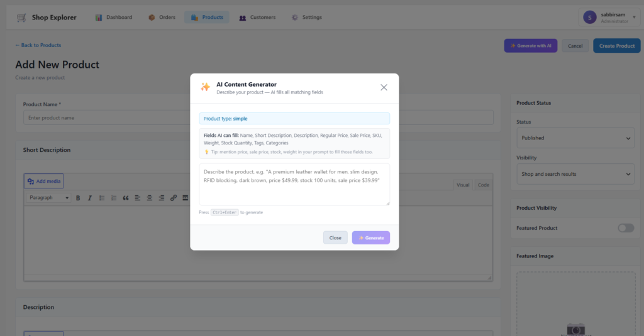Insert a bulleted list

click(102, 198)
